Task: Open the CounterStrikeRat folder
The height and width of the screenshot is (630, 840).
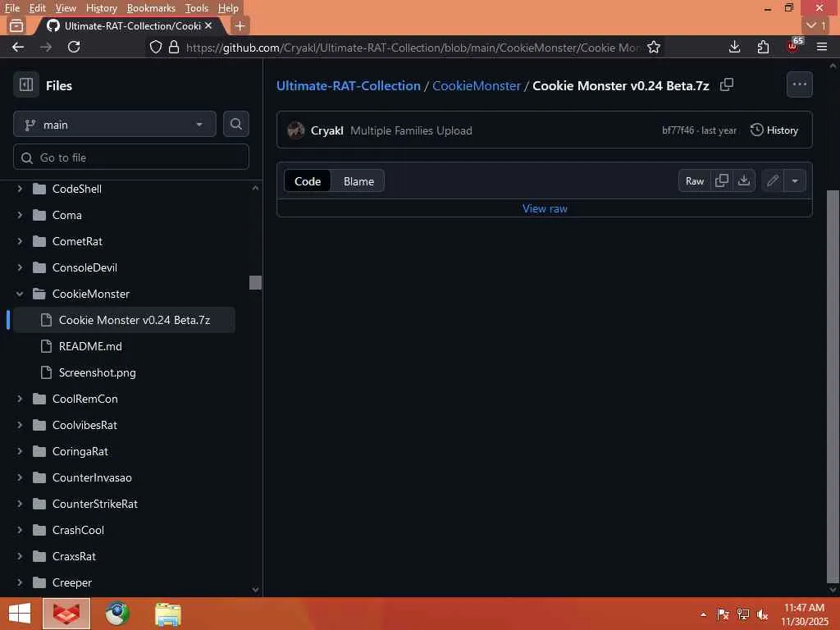Action: pyautogui.click(x=95, y=504)
